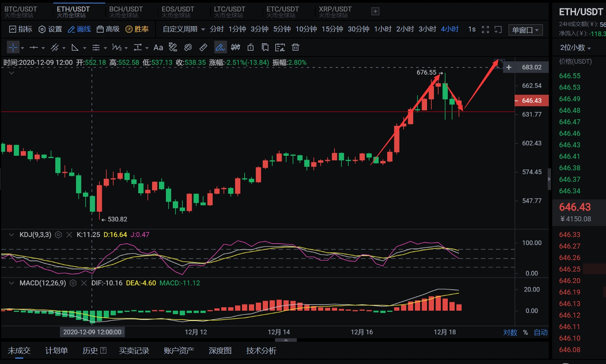Remove the MACD indicator with X
Screen dimensions: 606x364
pyautogui.click(x=84, y=283)
